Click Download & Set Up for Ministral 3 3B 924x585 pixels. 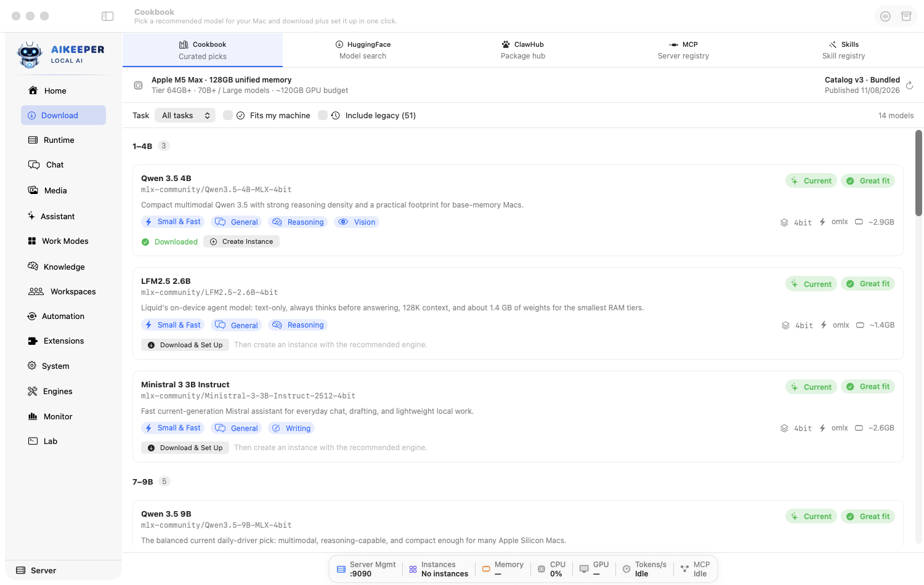click(x=185, y=448)
